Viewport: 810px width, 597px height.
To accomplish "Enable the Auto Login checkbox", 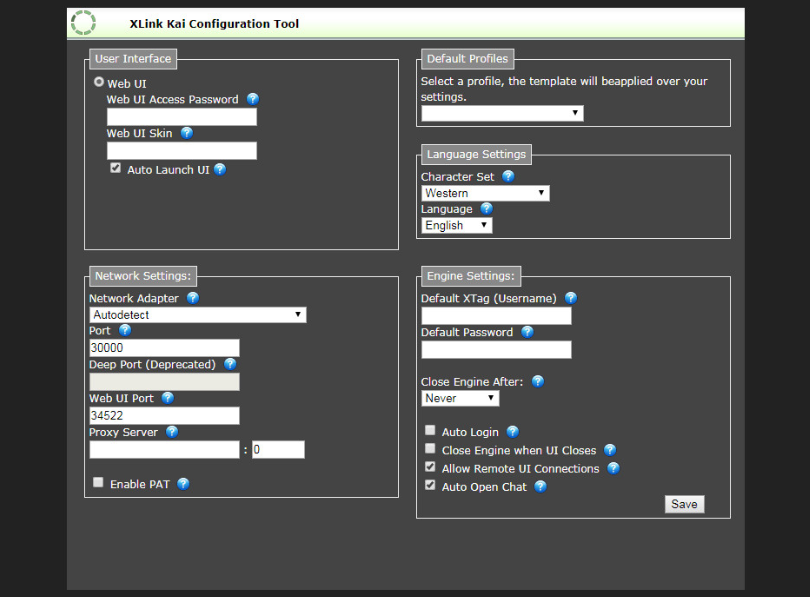I will 430,430.
